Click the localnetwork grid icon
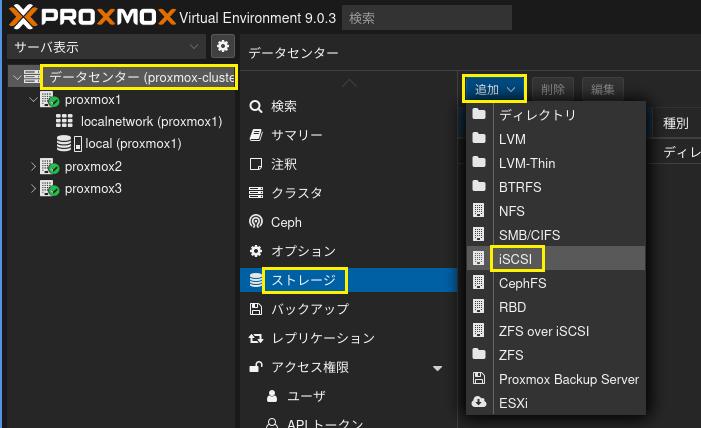 (x=64, y=121)
